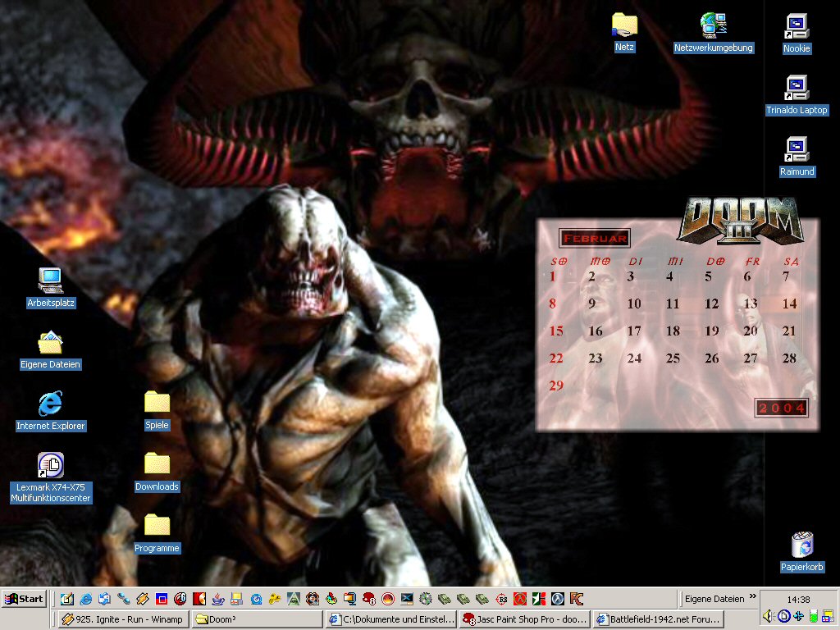This screenshot has height=630, width=840.
Task: Click the cyan pinwheel tray icon
Action: [x=798, y=616]
